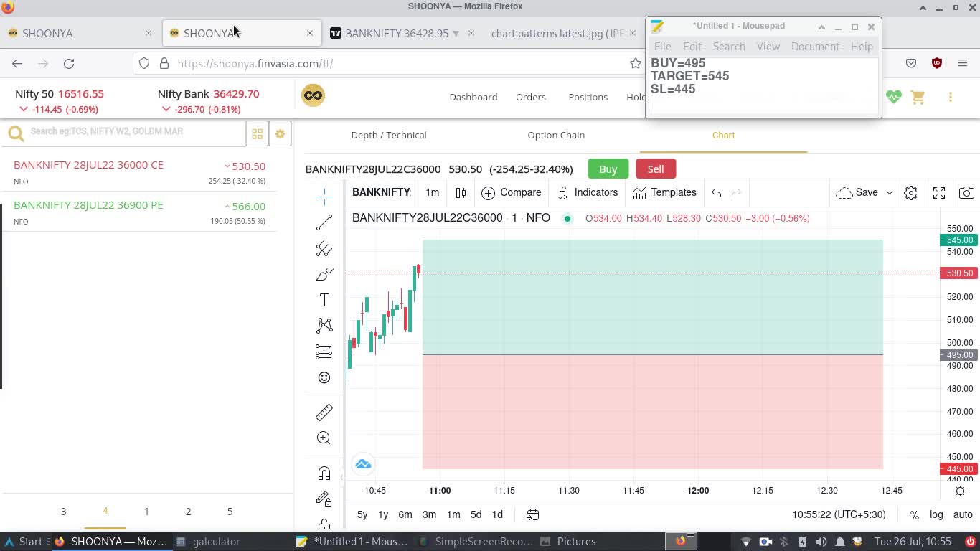Screen dimensions: 980x551
Task: Open watchlist settings gear
Action: click(x=280, y=134)
